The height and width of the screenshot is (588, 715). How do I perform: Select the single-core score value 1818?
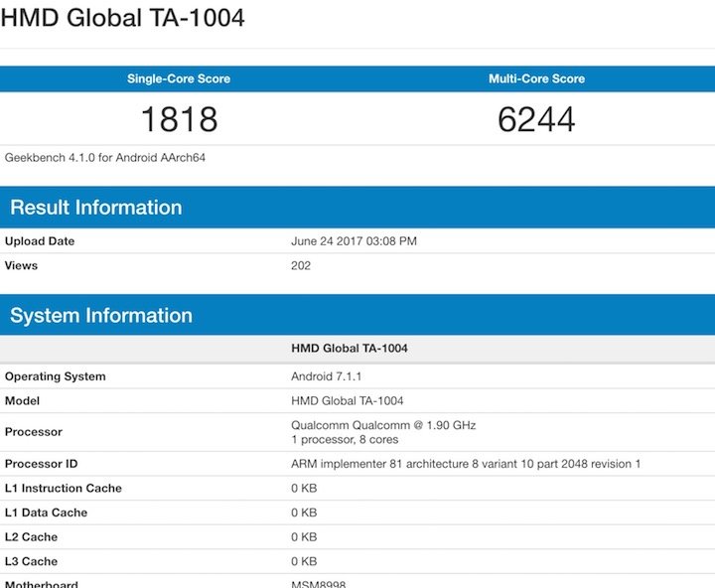point(180,119)
